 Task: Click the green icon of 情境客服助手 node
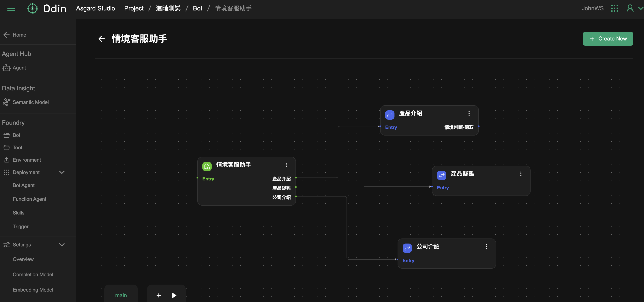(x=207, y=166)
